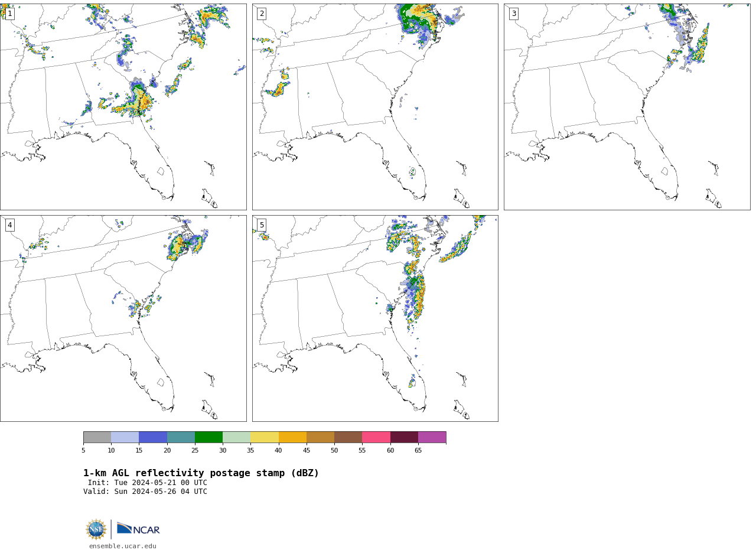Screen dimensions: 756x553
Task: Click the purple 65+ dBZ swatch
Action: pyautogui.click(x=432, y=437)
